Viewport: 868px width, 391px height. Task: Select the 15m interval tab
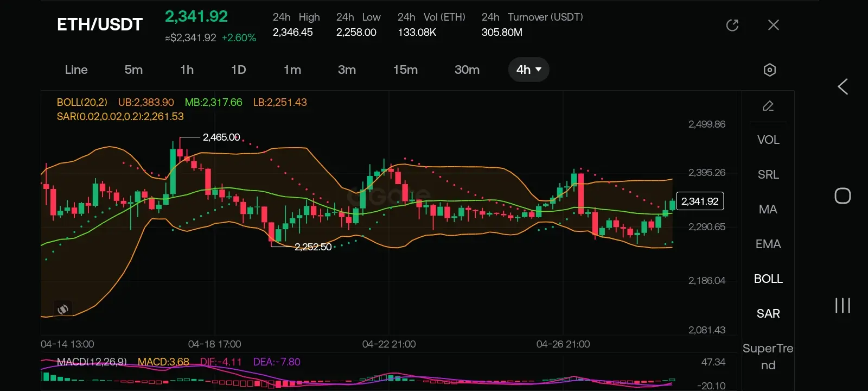406,70
